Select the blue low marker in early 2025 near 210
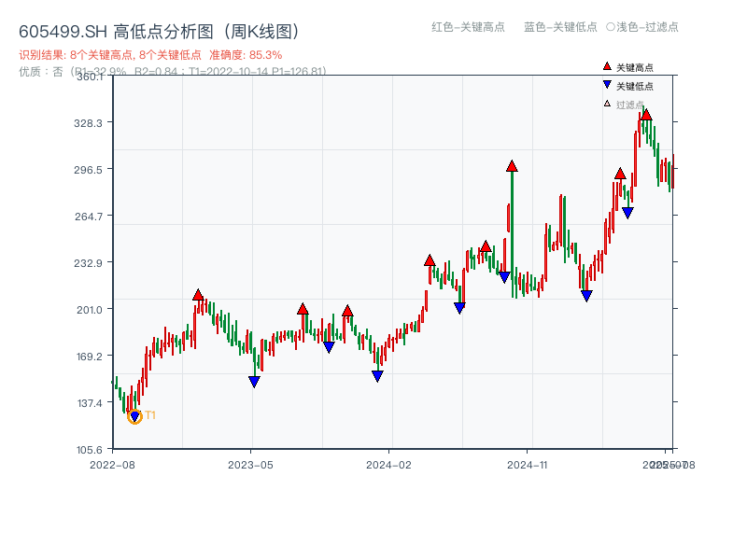Image resolution: width=747 pixels, height=560 pixels. click(586, 296)
